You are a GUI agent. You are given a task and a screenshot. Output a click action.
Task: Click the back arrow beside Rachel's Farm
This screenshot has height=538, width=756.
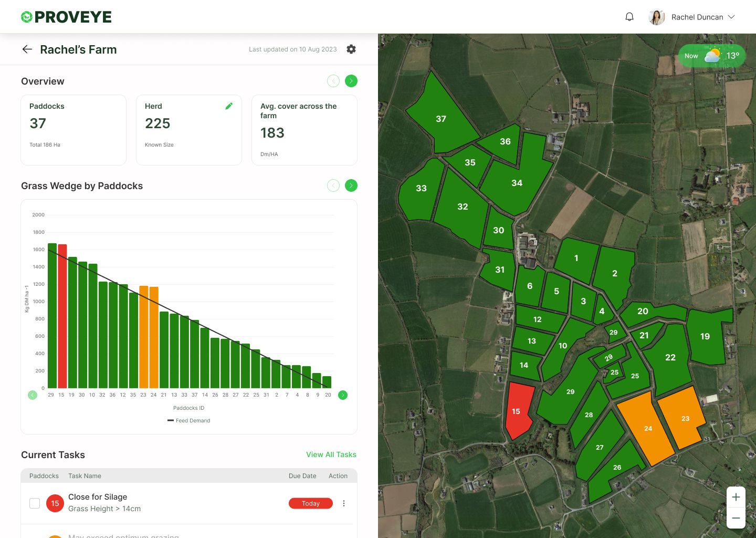27,49
